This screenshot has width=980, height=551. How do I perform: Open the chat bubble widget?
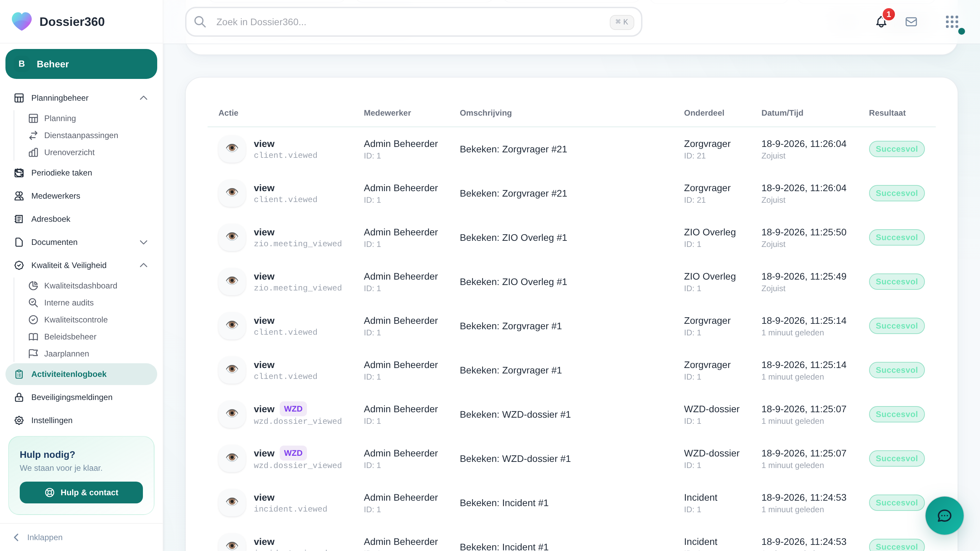coord(944,516)
